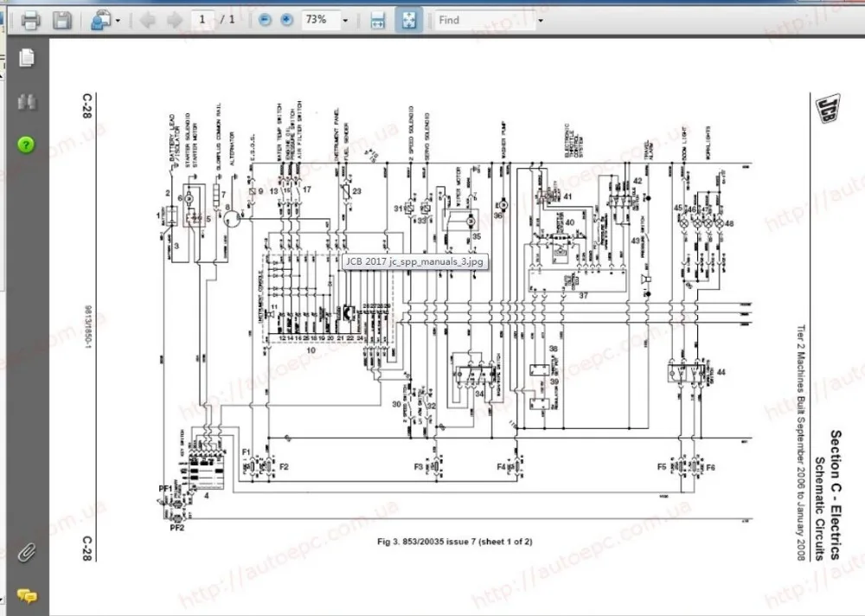The image size is (865, 616).
Task: Open the Pages panel in the sidebar
Action: 27,58
